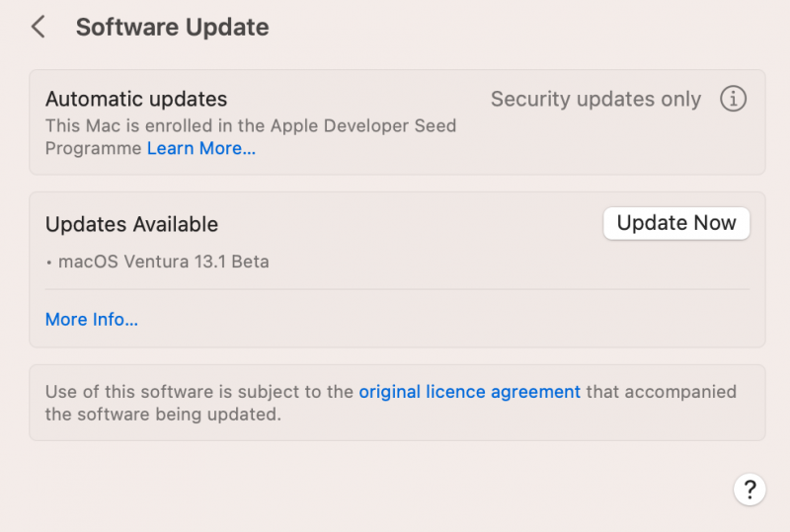Screen dimensions: 790x532
Task: Select the macOS Ventura 13.1 Beta entry
Action: click(x=164, y=262)
